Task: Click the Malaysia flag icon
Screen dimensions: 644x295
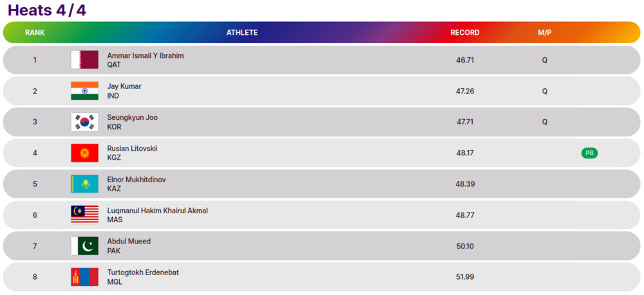Action: [84, 215]
